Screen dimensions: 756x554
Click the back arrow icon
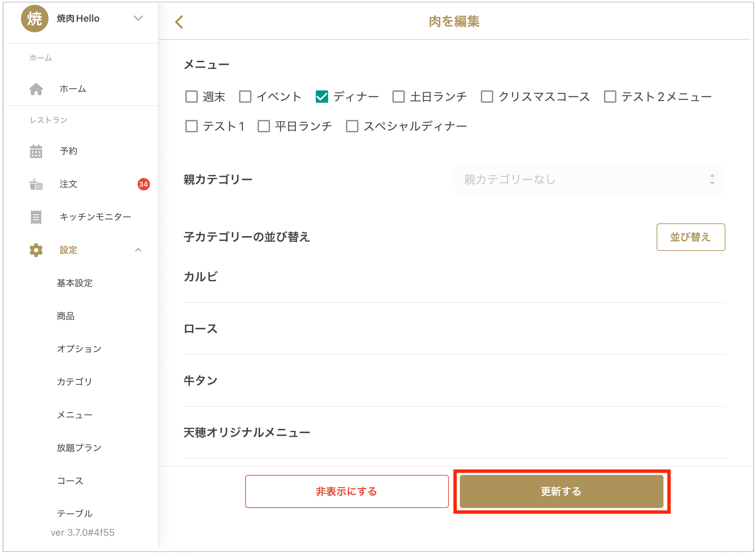tap(179, 22)
